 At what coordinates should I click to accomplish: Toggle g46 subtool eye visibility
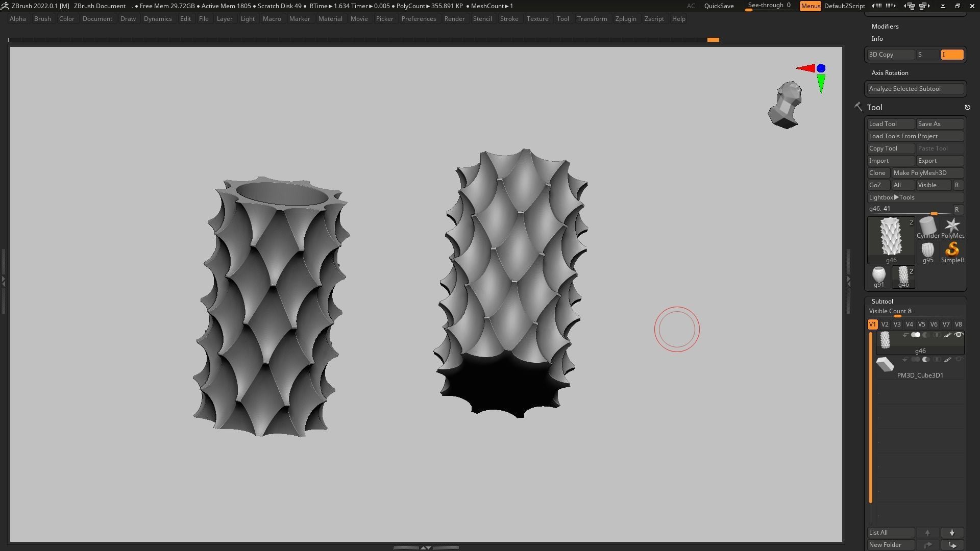tap(959, 335)
